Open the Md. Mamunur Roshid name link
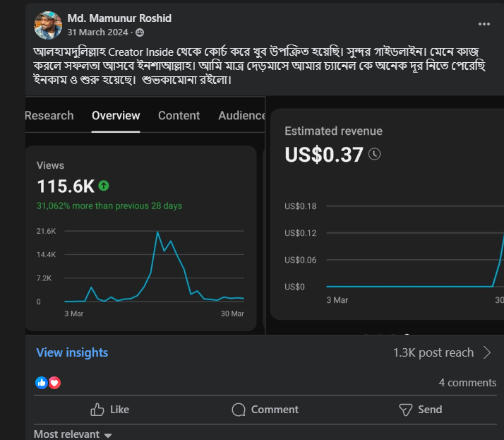 click(x=119, y=18)
